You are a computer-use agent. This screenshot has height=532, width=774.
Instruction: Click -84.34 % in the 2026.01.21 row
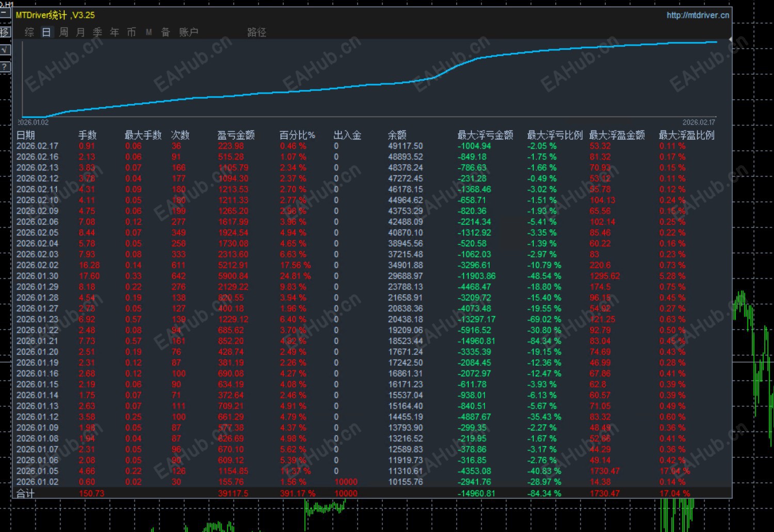[x=544, y=341]
